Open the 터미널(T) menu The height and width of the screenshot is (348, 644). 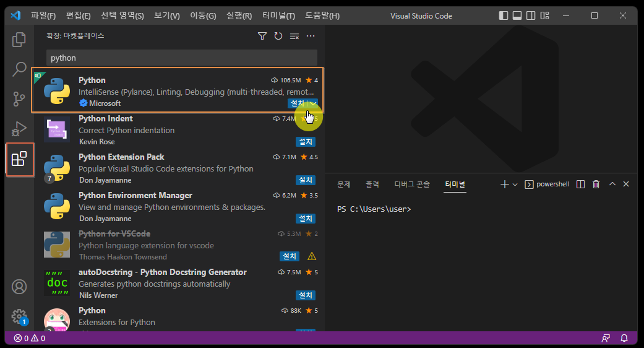pos(278,16)
